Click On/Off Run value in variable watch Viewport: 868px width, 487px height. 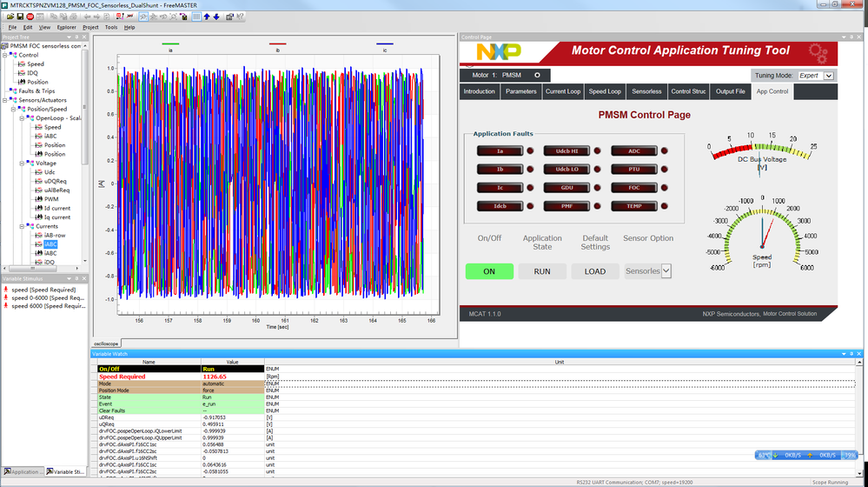pyautogui.click(x=233, y=369)
